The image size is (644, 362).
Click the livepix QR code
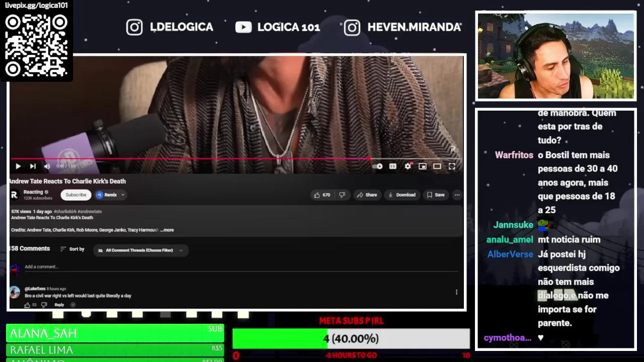(x=36, y=45)
